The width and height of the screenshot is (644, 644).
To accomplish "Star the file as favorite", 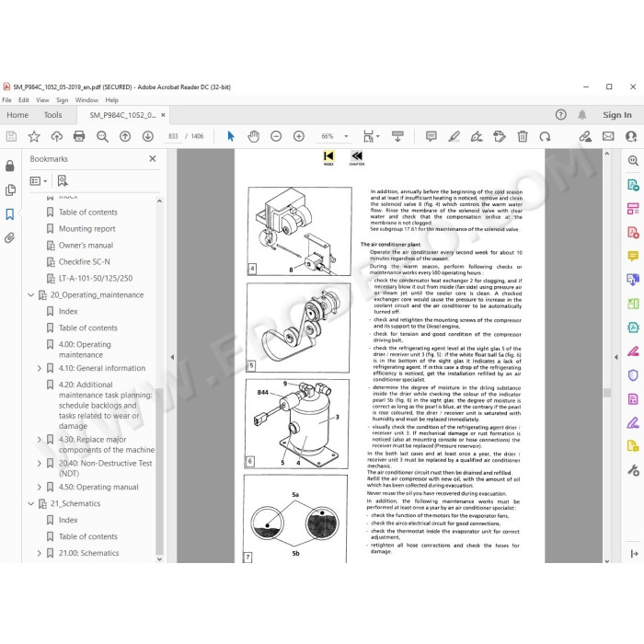I will click(34, 136).
